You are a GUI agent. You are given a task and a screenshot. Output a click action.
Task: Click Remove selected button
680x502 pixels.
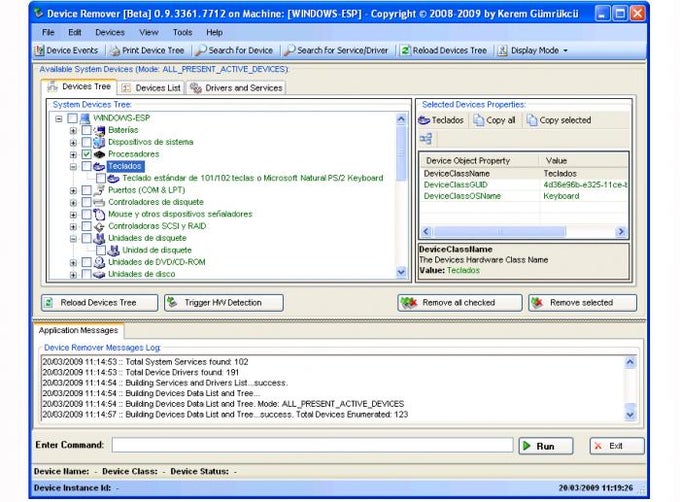click(582, 303)
